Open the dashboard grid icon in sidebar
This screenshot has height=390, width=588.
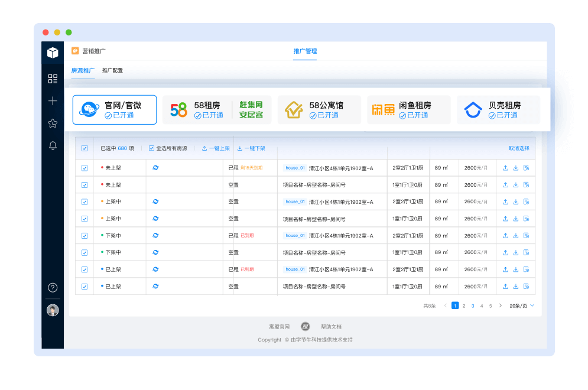(x=53, y=79)
